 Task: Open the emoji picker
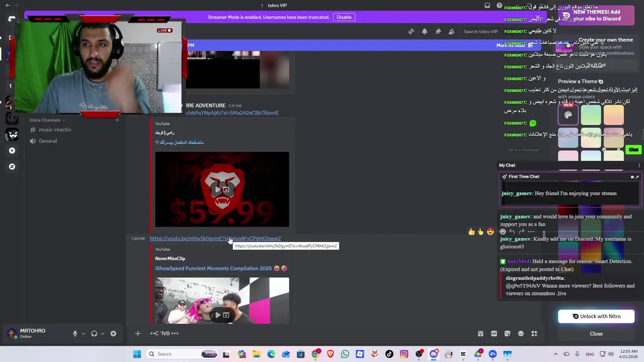click(x=521, y=333)
